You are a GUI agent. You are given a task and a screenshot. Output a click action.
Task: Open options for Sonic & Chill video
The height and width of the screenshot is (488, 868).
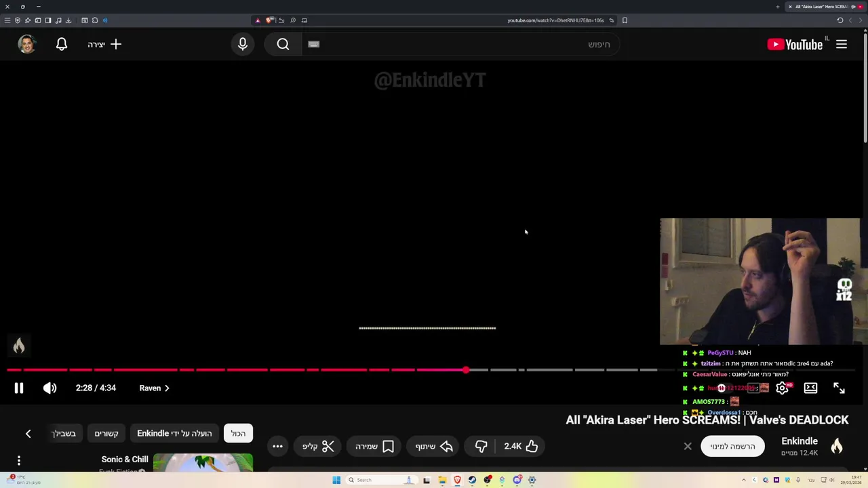coord(19,461)
